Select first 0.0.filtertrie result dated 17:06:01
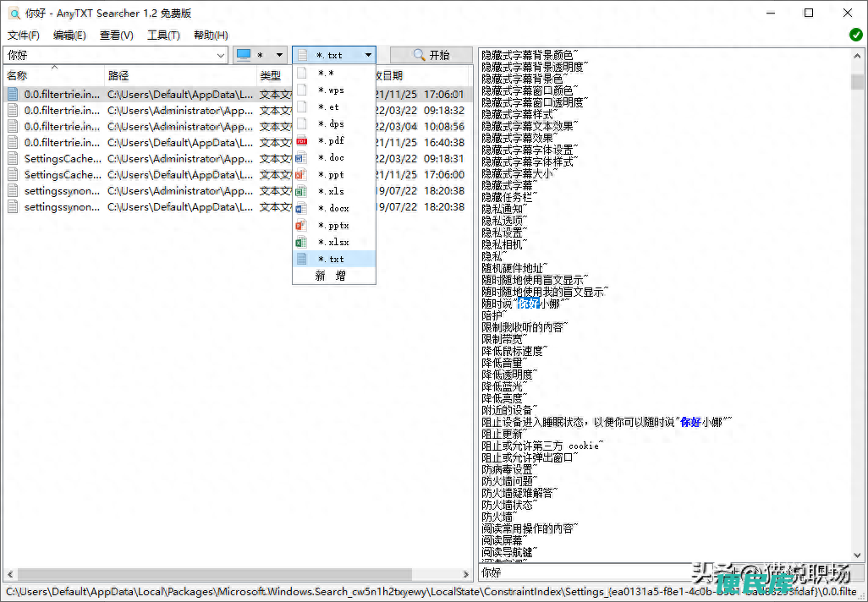Viewport: 868px width, 602px height. pyautogui.click(x=238, y=94)
